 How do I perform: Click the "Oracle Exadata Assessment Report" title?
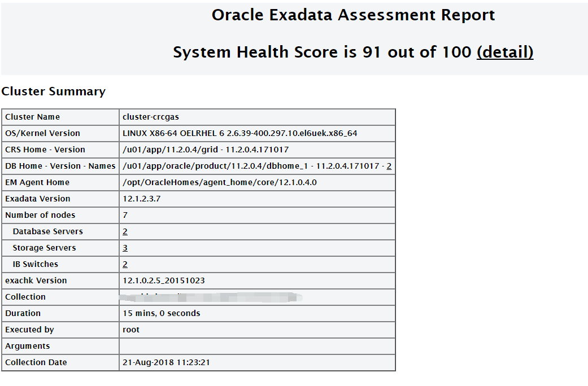pyautogui.click(x=353, y=15)
